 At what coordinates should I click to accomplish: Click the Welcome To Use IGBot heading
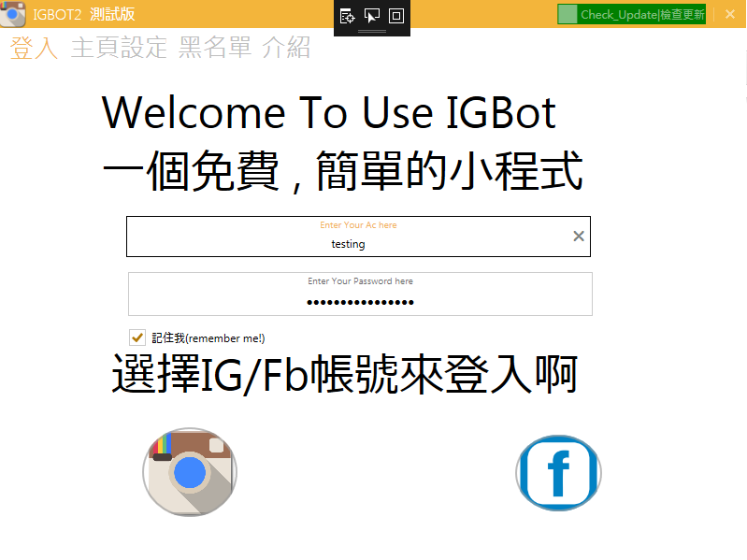(329, 113)
